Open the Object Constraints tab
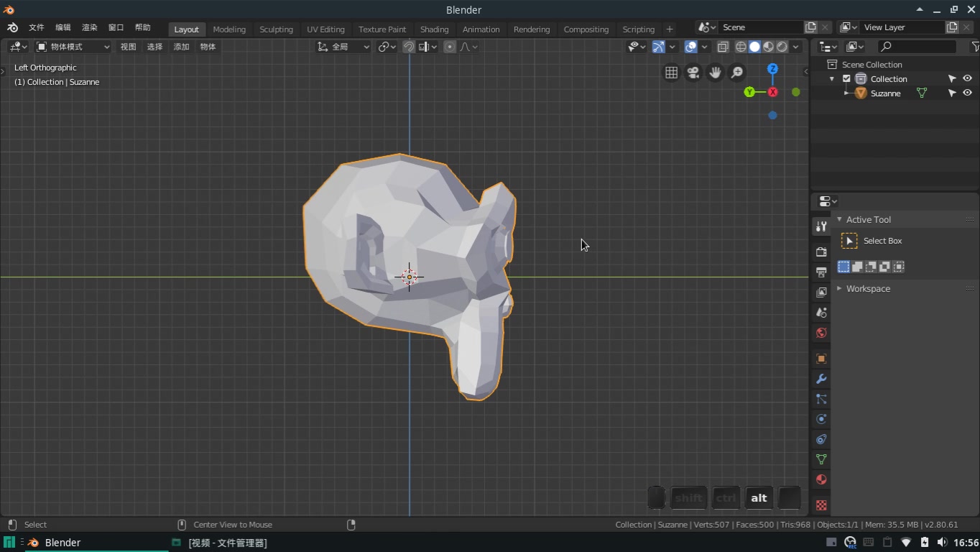Image resolution: width=980 pixels, height=552 pixels. (x=821, y=439)
